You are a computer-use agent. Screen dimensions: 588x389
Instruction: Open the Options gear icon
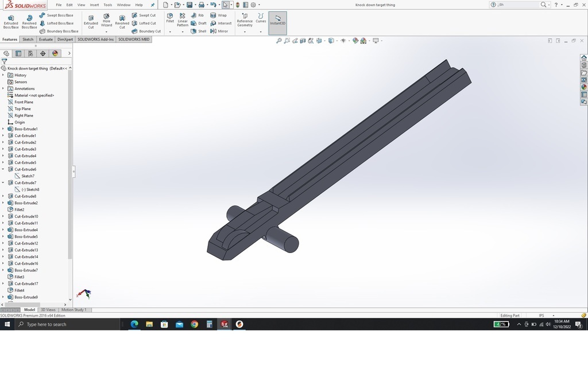[x=253, y=5]
